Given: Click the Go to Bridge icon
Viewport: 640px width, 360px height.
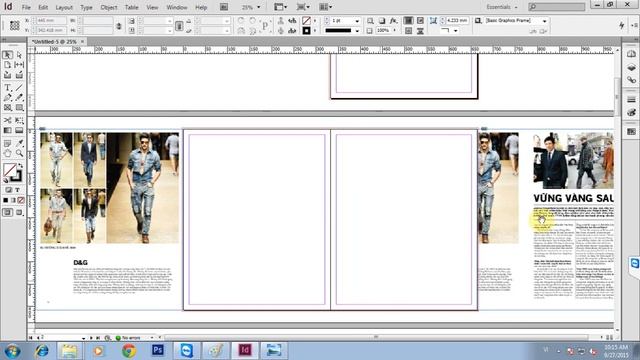Looking at the screenshot, I should pyautogui.click(x=224, y=7).
